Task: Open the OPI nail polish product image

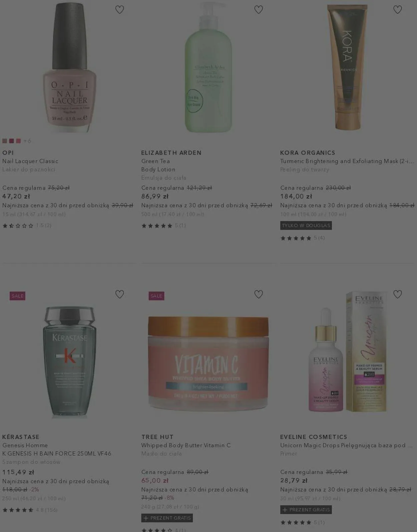Action: pos(69,67)
